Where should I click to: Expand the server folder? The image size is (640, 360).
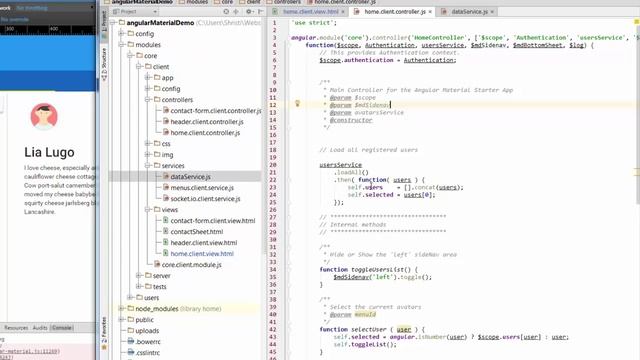(x=139, y=276)
